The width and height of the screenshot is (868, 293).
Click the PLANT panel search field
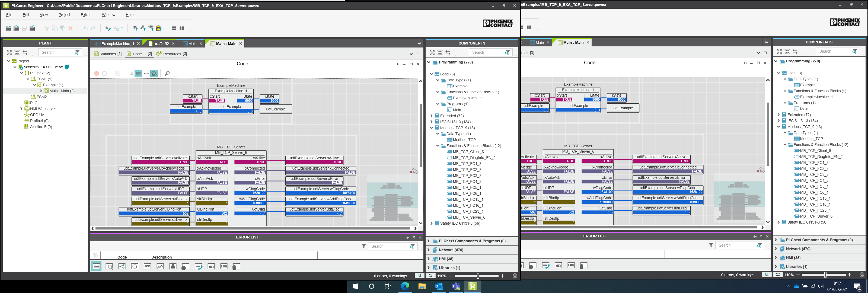[56, 52]
